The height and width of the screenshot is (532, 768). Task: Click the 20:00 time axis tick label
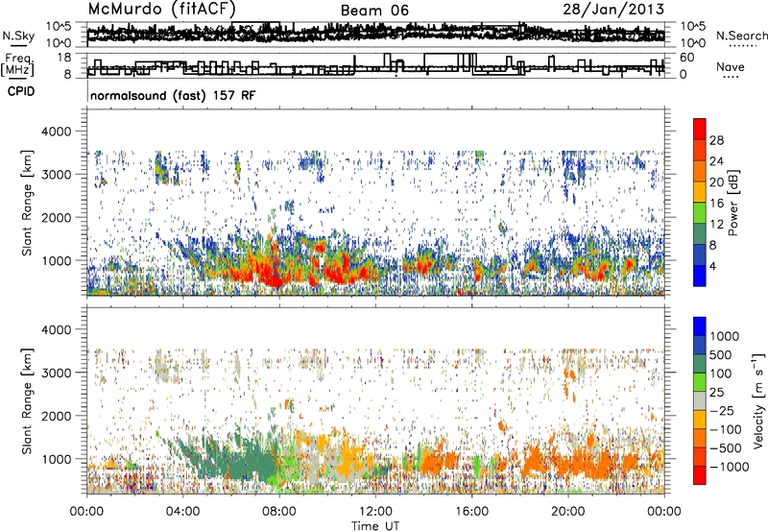click(x=568, y=512)
